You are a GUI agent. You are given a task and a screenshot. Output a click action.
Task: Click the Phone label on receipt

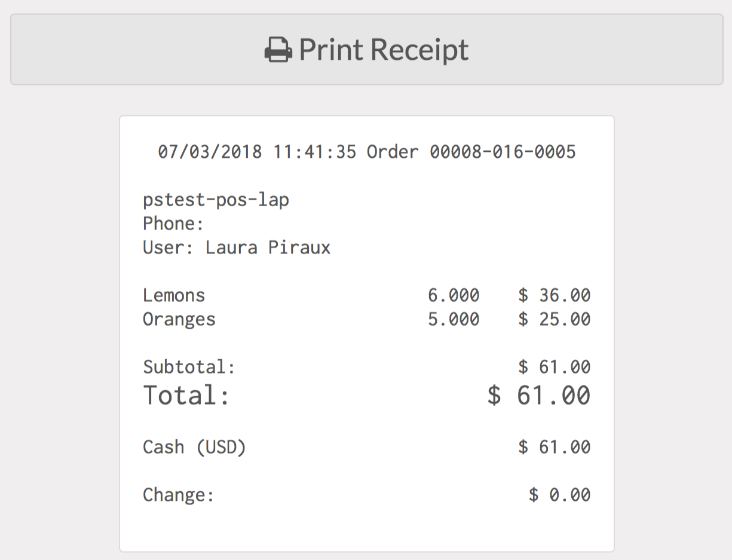click(173, 224)
